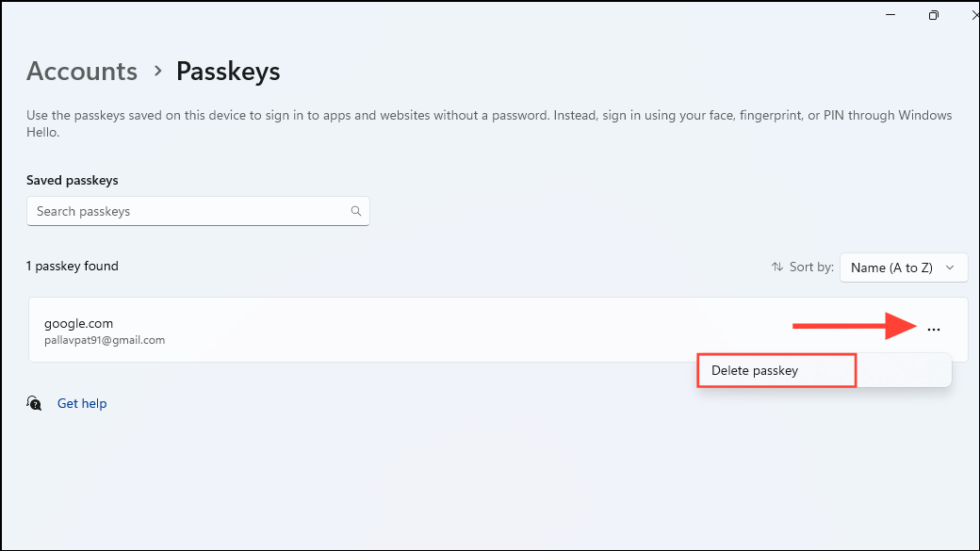Screen dimensions: 980x551
Task: Click the close window icon
Action: tap(973, 15)
